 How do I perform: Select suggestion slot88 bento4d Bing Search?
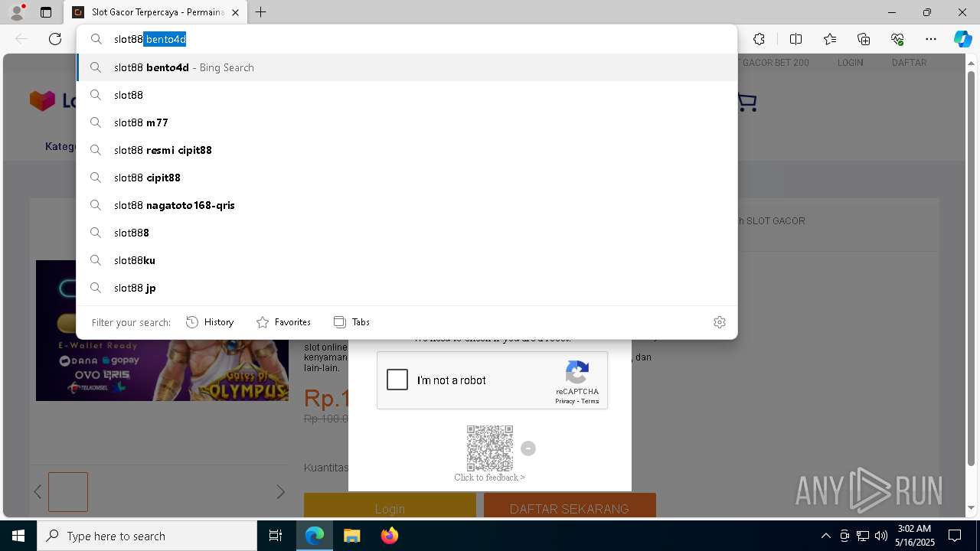click(407, 67)
